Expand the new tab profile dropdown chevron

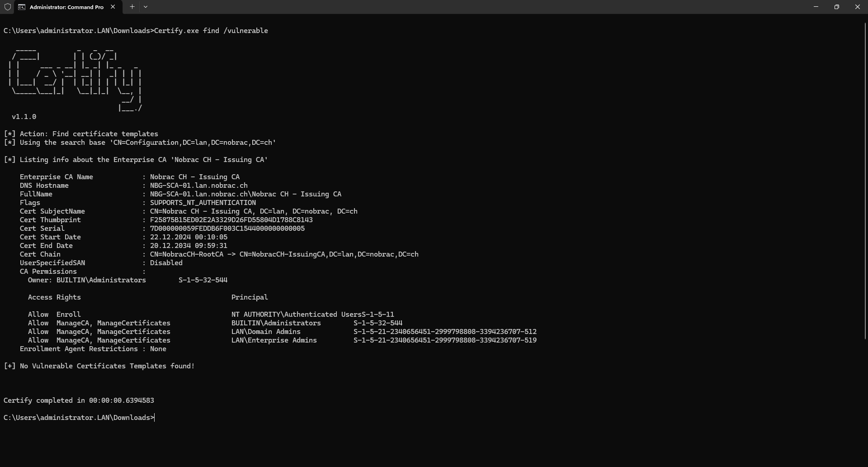(x=146, y=7)
